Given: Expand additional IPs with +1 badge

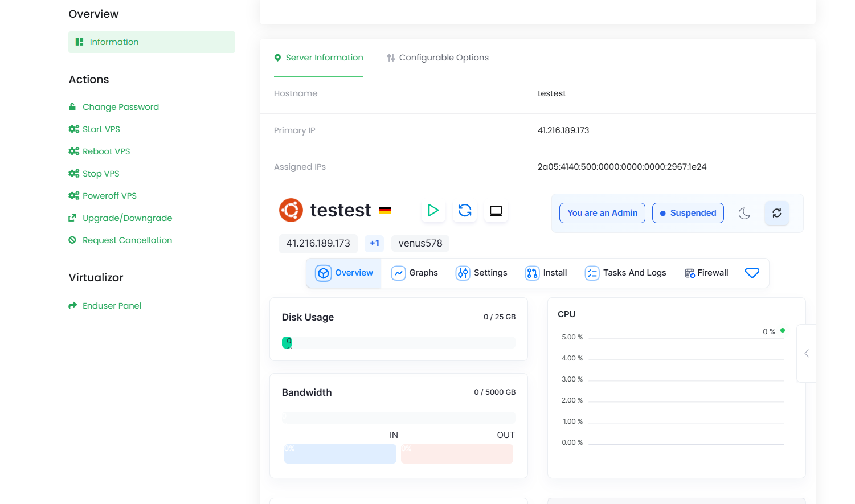Looking at the screenshot, I should pos(374,243).
